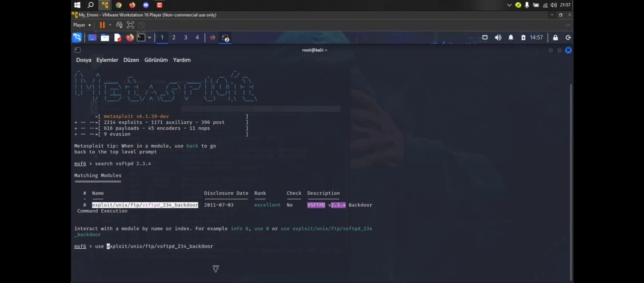Image resolution: width=644 pixels, height=283 pixels.
Task: Click the Kali display settings tray icon
Action: (485, 37)
